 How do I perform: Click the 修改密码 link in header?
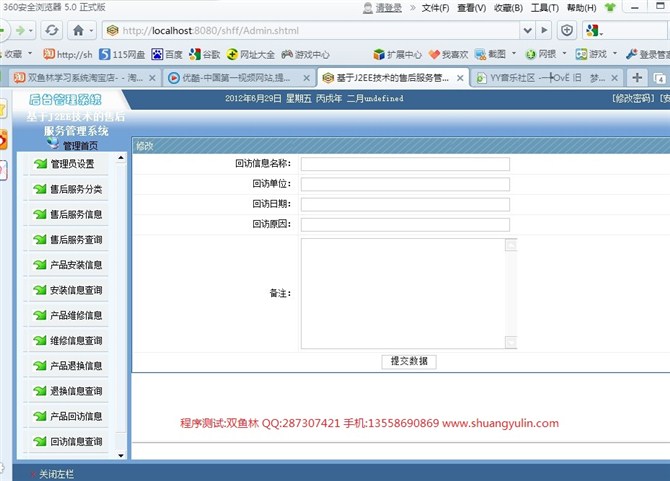pyautogui.click(x=633, y=99)
